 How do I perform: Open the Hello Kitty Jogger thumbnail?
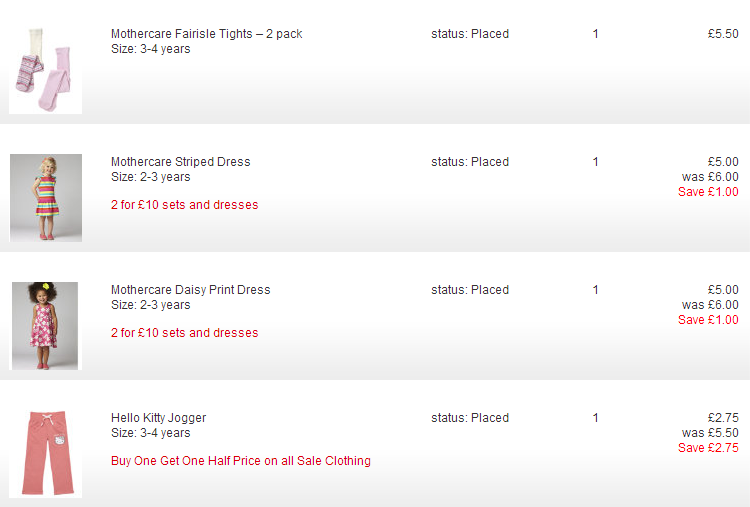pos(45,453)
